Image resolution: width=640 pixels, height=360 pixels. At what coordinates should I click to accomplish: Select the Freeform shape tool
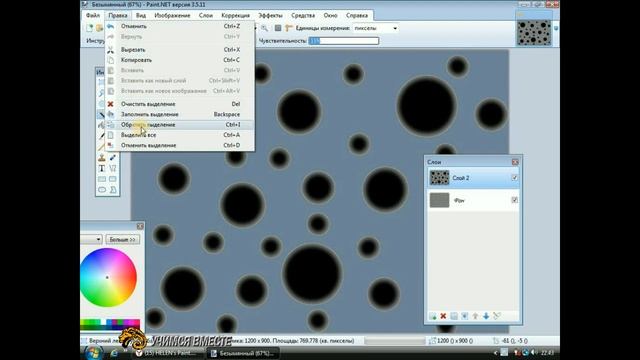tap(113, 190)
